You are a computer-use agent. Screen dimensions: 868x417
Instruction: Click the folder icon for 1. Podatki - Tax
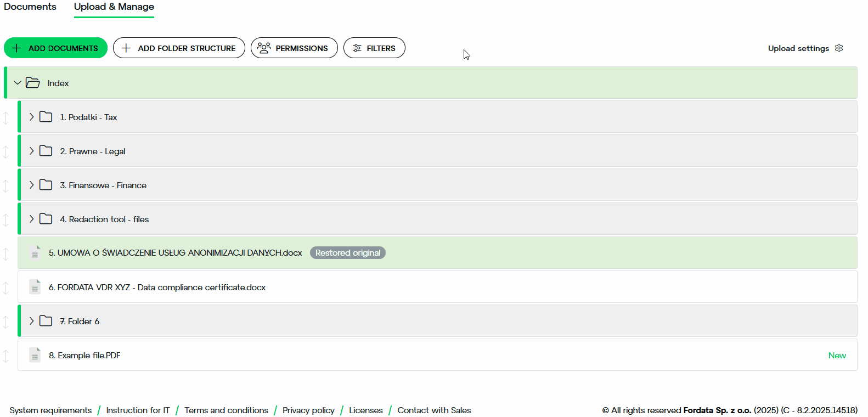(x=46, y=117)
